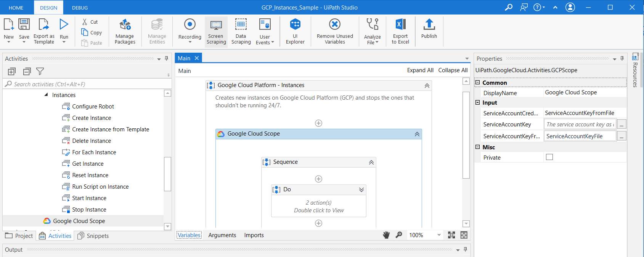Viewport: 644px width, 257px height.
Task: Export workflow to Excel
Action: (400, 31)
